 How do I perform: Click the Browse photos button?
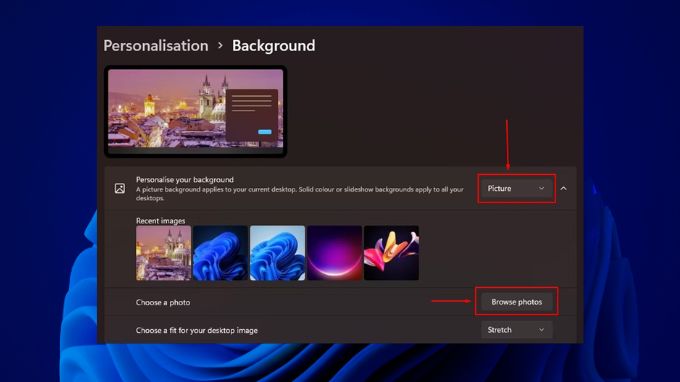[517, 302]
